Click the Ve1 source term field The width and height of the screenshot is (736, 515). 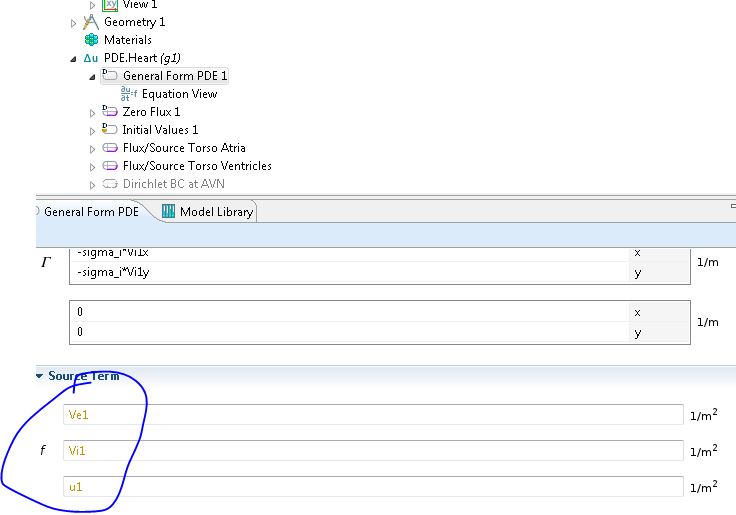tap(372, 414)
